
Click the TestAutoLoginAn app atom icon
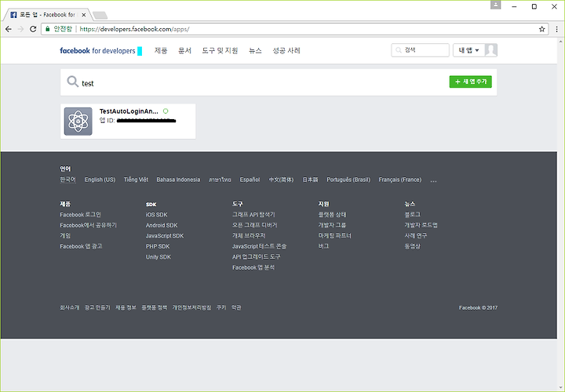(78, 122)
